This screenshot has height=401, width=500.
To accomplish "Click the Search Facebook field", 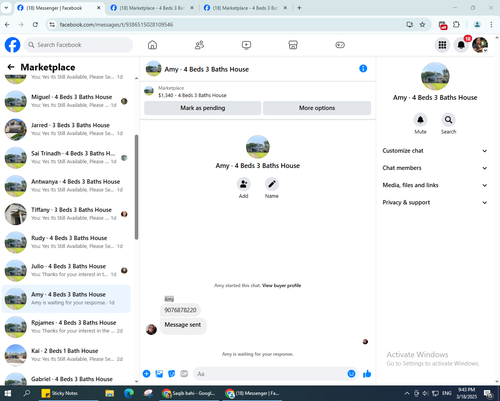I will pos(78,45).
